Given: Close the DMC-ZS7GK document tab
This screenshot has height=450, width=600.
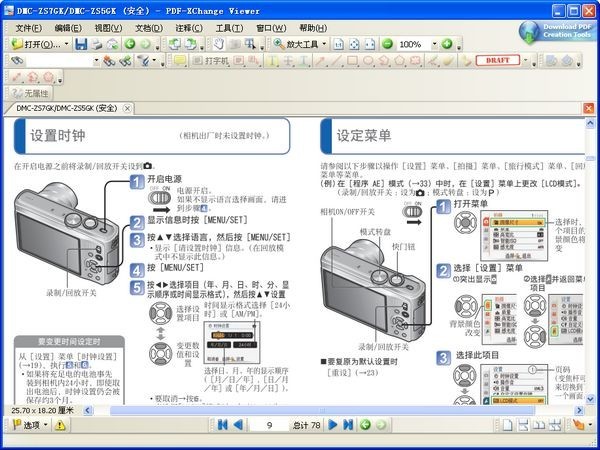Looking at the screenshot, I should point(127,109).
